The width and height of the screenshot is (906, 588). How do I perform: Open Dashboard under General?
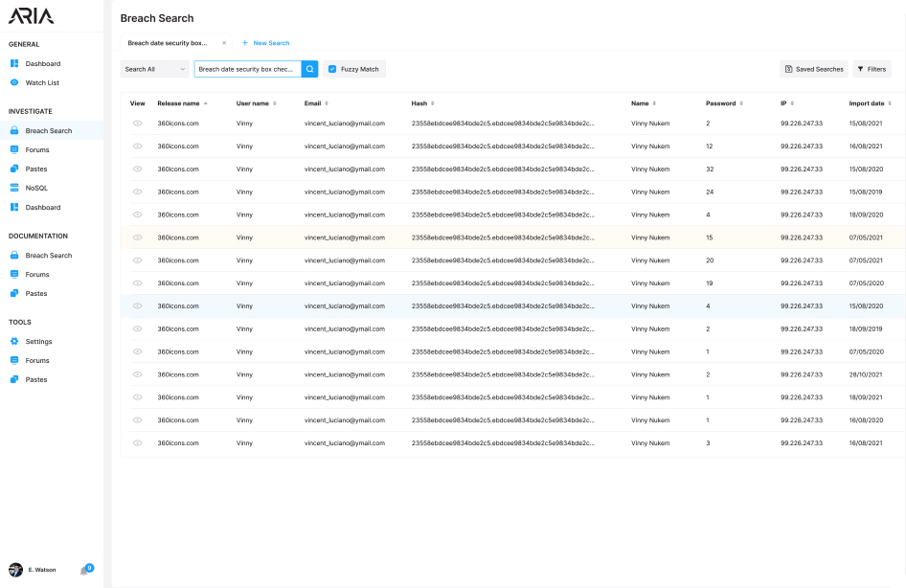pyautogui.click(x=43, y=63)
